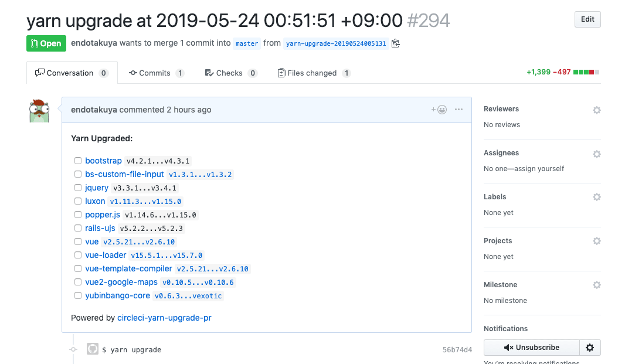Click the Edit button for the PR title

coord(587,19)
